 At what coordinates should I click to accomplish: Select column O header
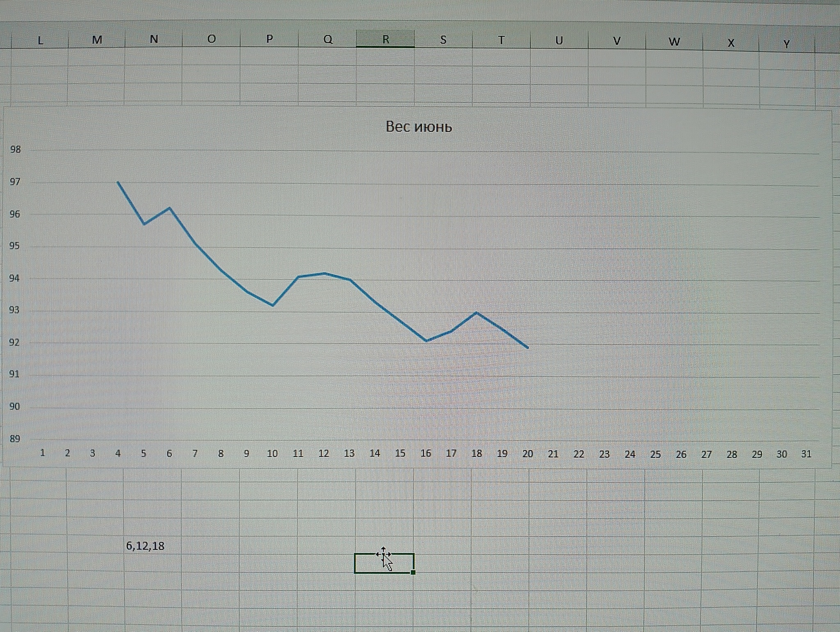click(x=212, y=39)
